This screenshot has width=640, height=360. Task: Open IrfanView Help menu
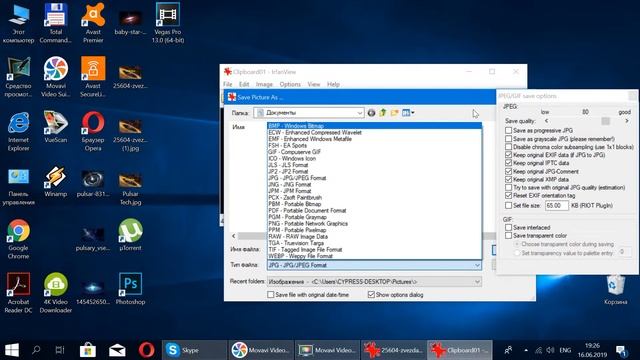[333, 84]
